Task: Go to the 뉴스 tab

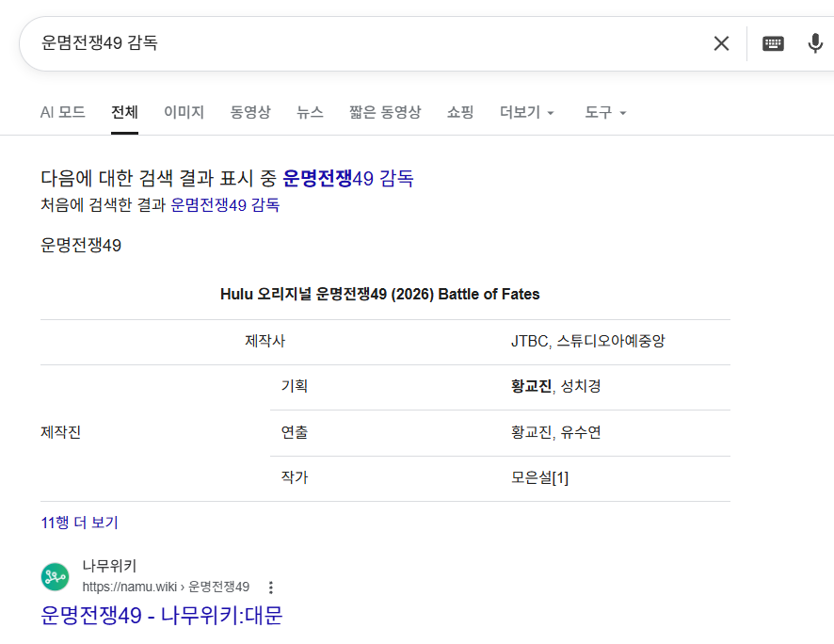Action: coord(310,113)
